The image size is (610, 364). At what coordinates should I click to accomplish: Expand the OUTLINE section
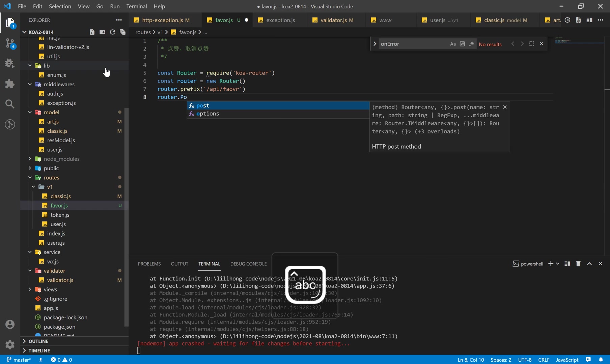(74, 341)
